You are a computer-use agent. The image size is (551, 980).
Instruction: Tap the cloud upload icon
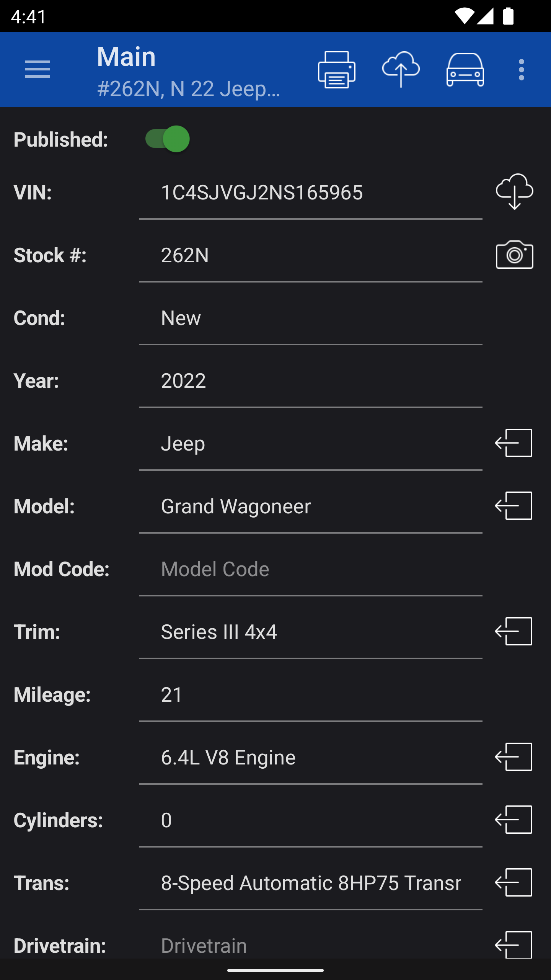click(401, 70)
